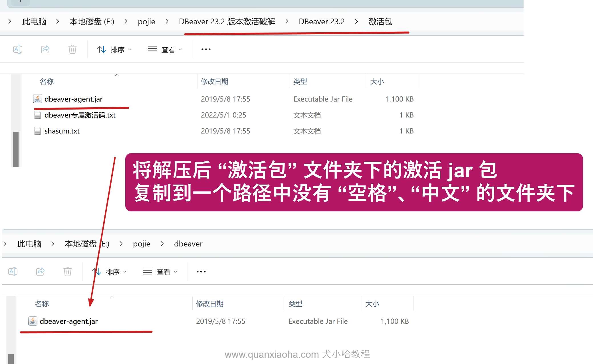The width and height of the screenshot is (593, 364).
Task: Click 激活包 breadcrumb segment
Action: tap(380, 21)
